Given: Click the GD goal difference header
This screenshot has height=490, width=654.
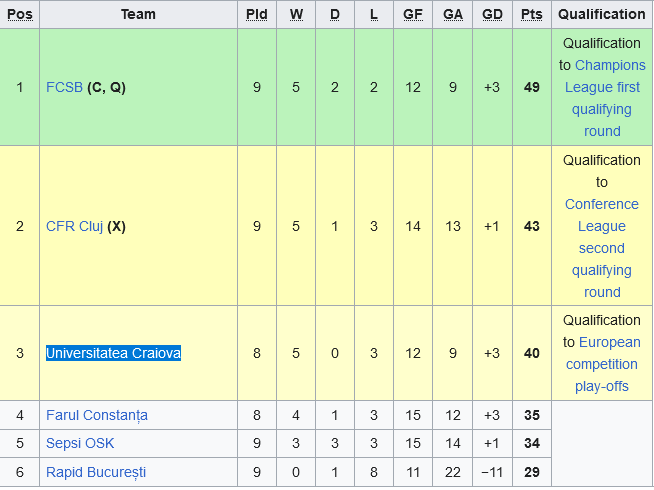Looking at the screenshot, I should (x=492, y=14).
